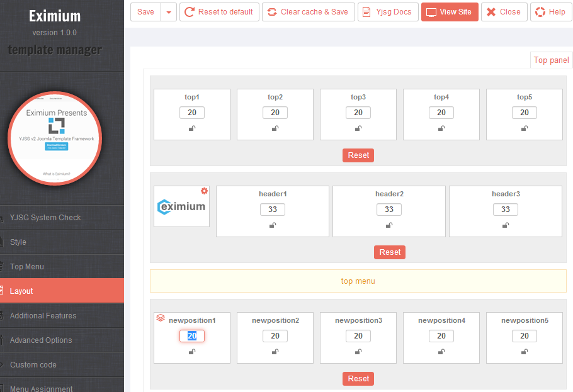Reset the top positions row

pyautogui.click(x=358, y=155)
